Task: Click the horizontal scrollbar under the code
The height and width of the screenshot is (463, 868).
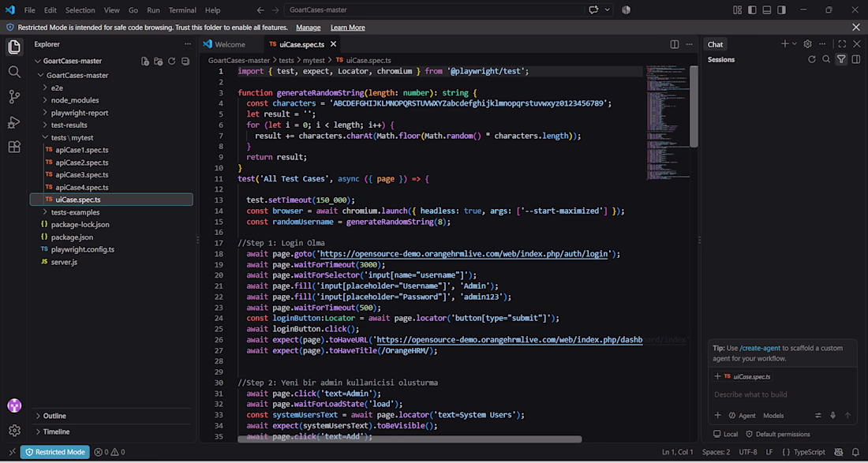Action: click(x=410, y=439)
